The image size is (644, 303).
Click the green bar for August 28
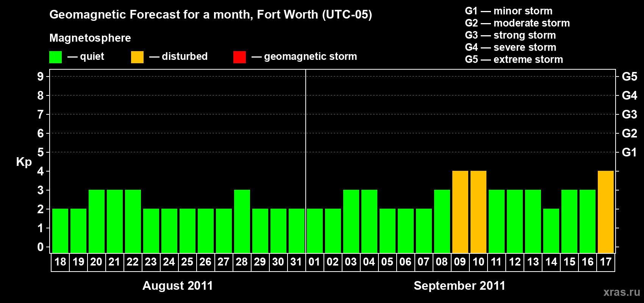point(242,221)
